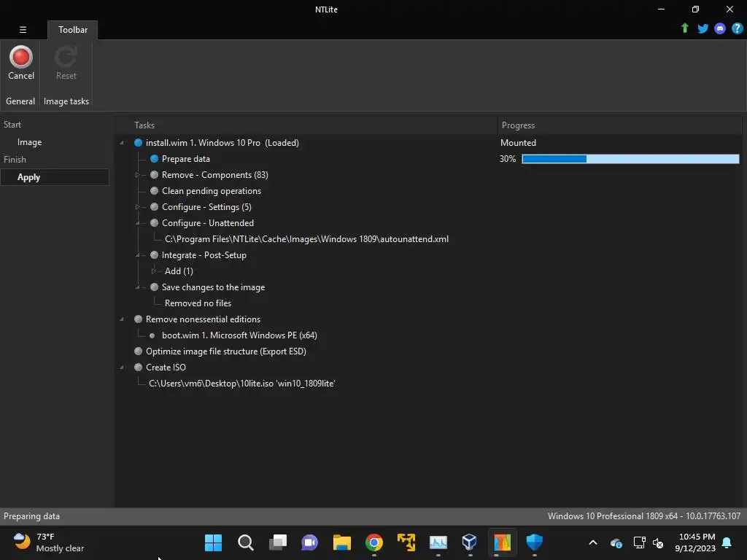Click the Optimize image file structure dot
Screen dimensions: 747x560
[x=138, y=351]
